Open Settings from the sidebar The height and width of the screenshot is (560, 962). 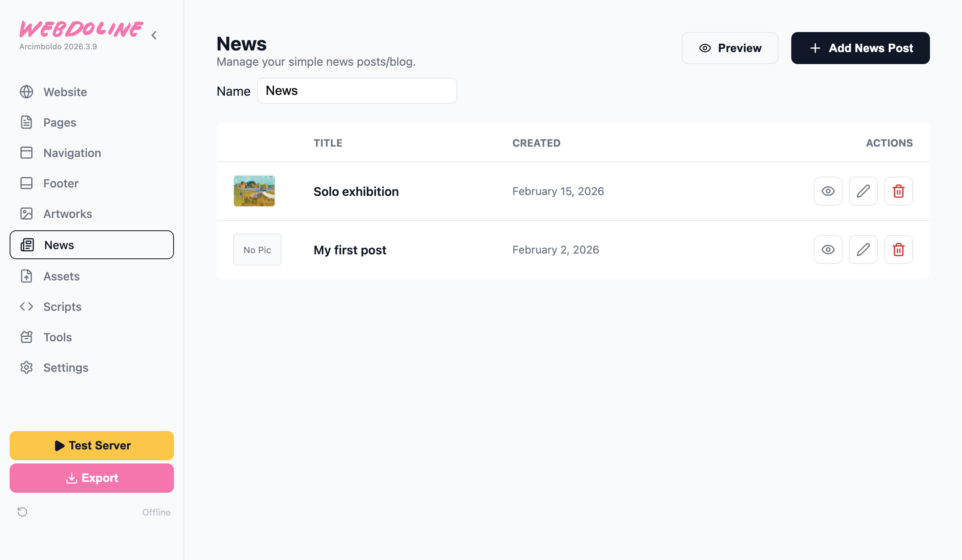click(x=66, y=367)
